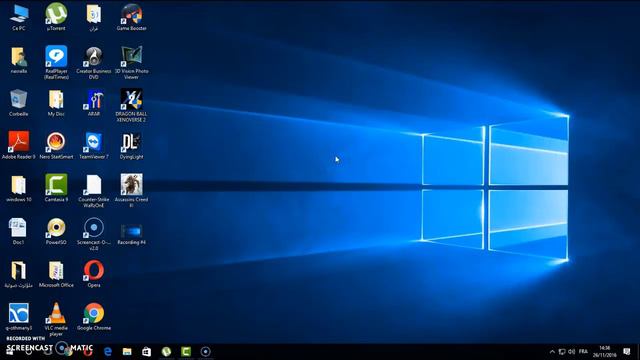This screenshot has width=640, height=360.
Task: Select the Recording #4 video file
Action: pyautogui.click(x=131, y=233)
